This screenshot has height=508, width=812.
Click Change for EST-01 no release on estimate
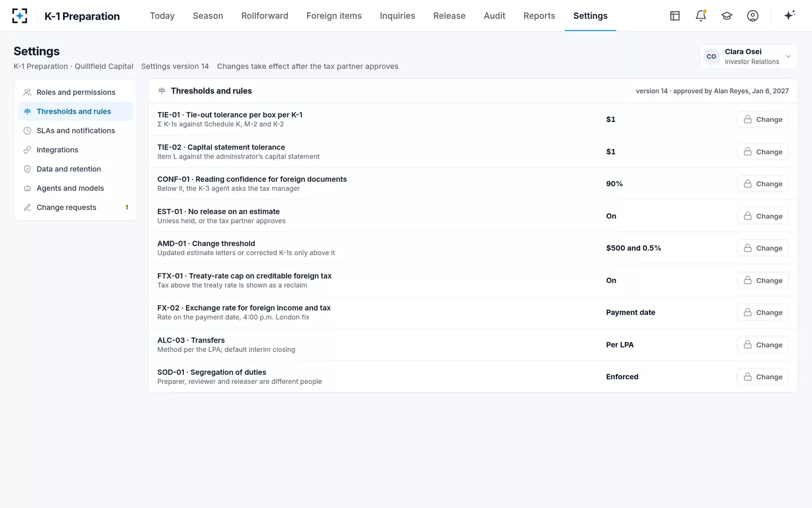763,216
